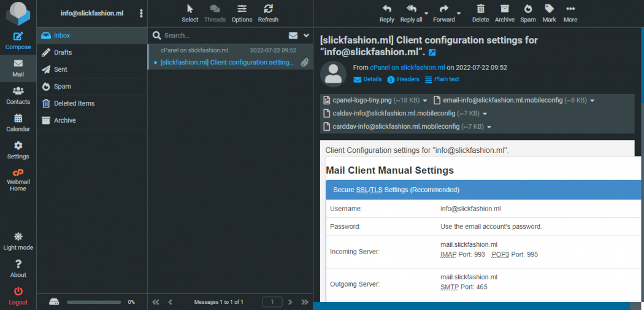Viewport: 644px width, 310px height.
Task: Go to last page of messages
Action: pyautogui.click(x=305, y=302)
